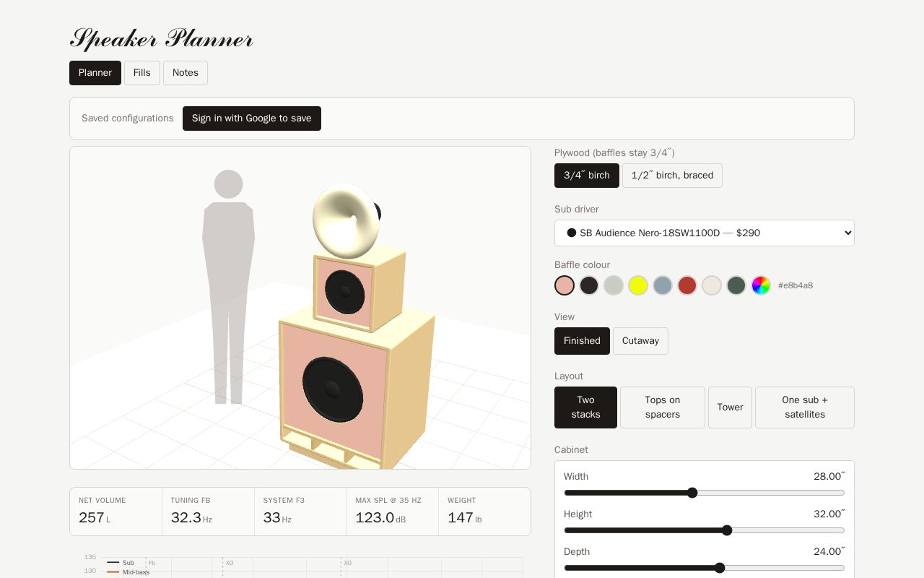Choose One sub + satellites layout
This screenshot has width=924, height=578.
click(x=805, y=407)
